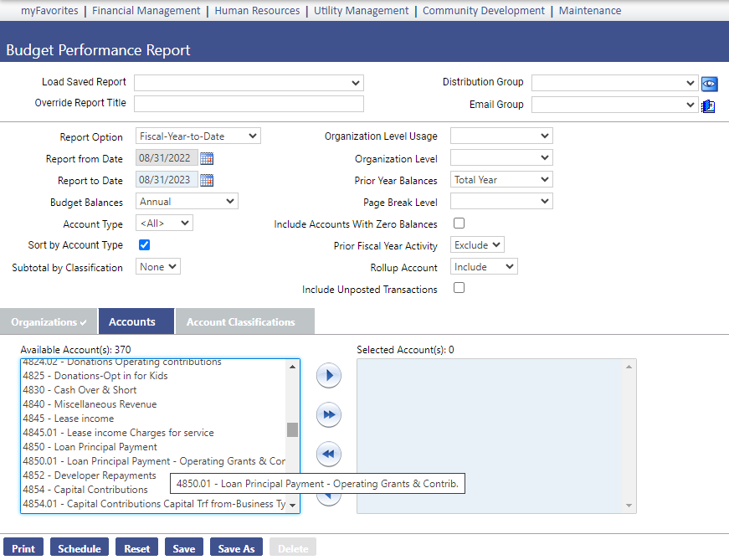
Task: Open the Distribution Group dropdown
Action: 614,83
